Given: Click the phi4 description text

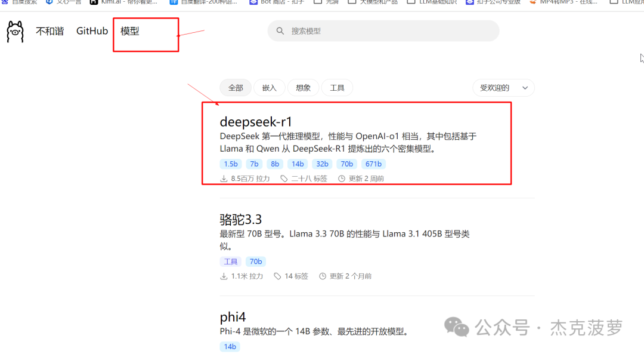Looking at the screenshot, I should tap(315, 331).
